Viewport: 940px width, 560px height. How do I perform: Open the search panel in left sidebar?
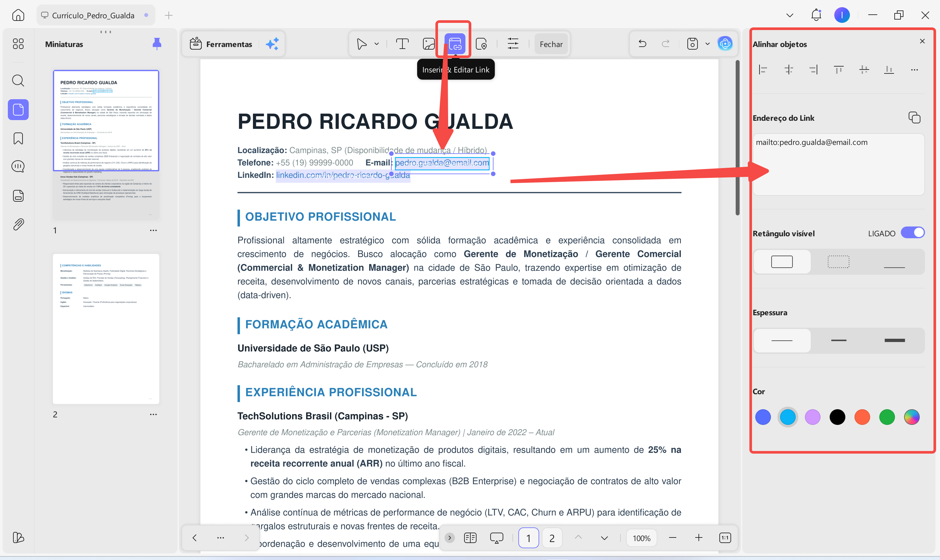coord(18,80)
